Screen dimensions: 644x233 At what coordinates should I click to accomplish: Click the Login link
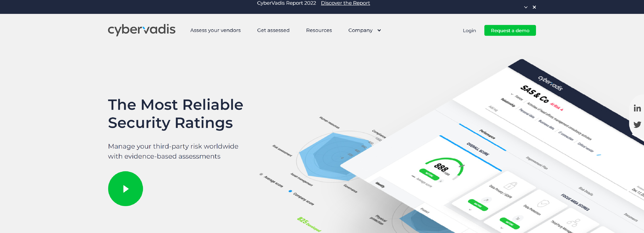469,30
